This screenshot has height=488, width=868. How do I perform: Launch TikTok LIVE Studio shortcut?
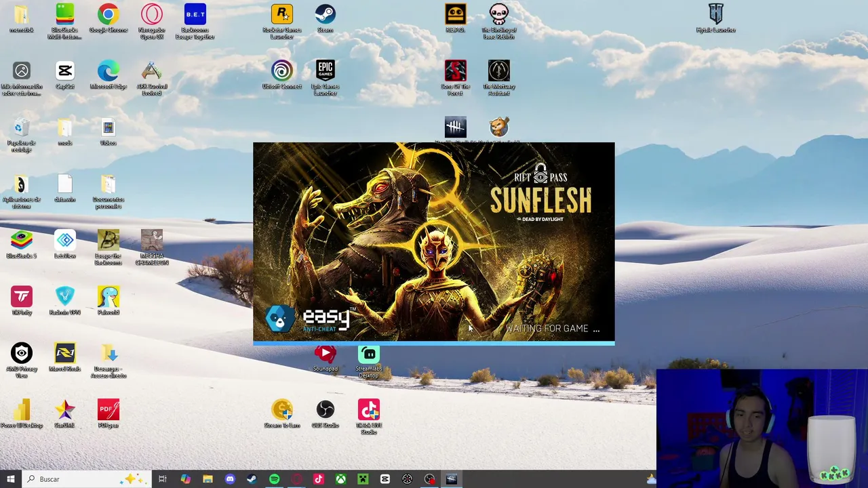(369, 417)
